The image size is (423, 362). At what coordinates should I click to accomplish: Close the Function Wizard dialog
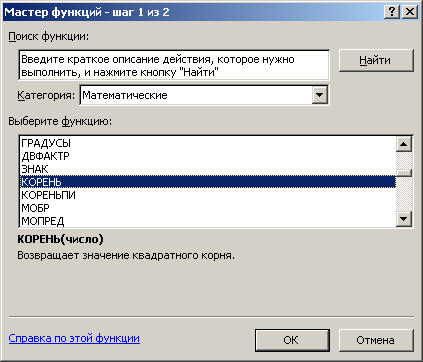point(410,12)
